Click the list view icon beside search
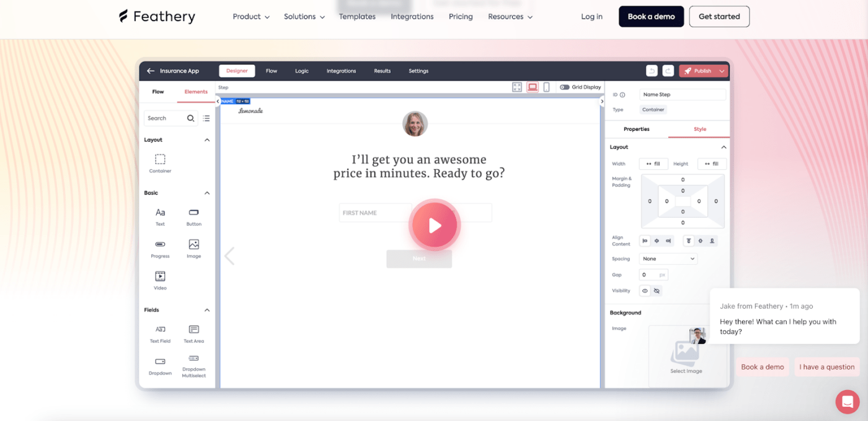 pyautogui.click(x=206, y=118)
